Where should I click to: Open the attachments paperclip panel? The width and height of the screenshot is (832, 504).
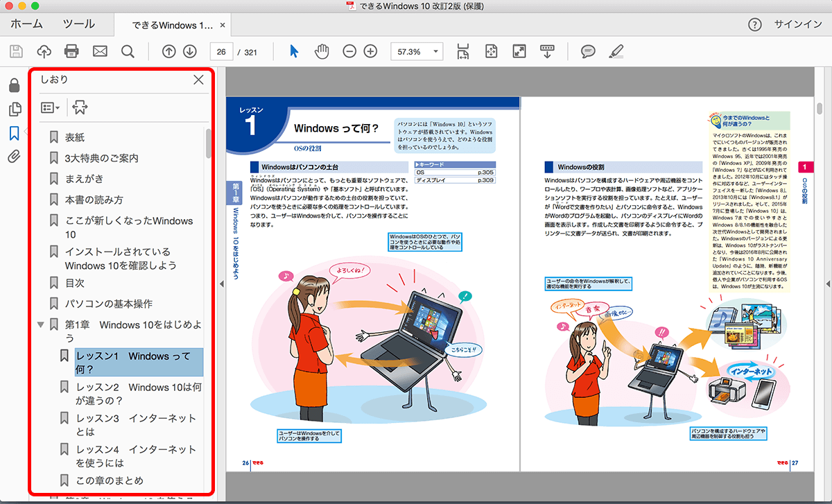coord(13,156)
